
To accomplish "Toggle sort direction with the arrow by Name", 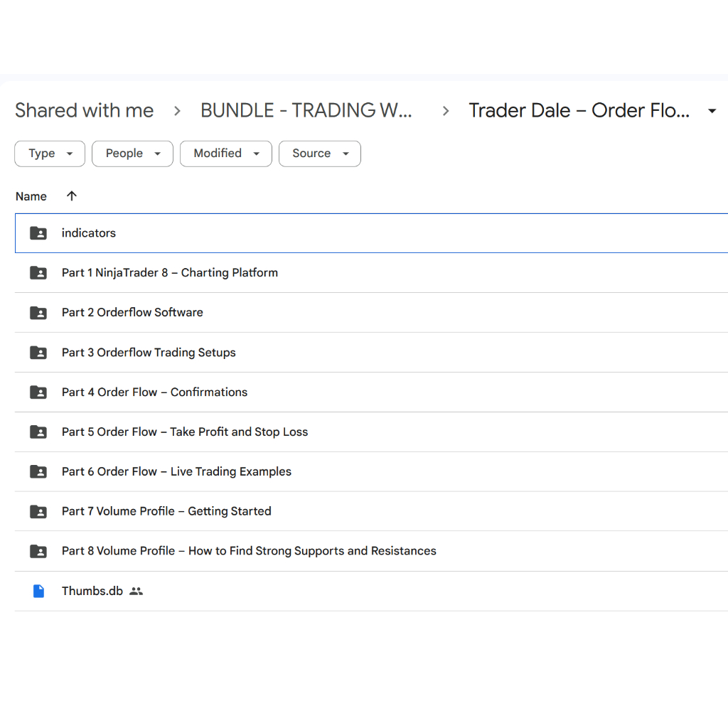I will pos(72,196).
